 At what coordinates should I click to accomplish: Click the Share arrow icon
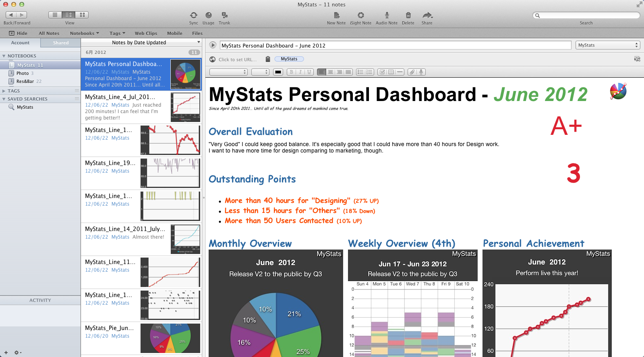tap(427, 15)
